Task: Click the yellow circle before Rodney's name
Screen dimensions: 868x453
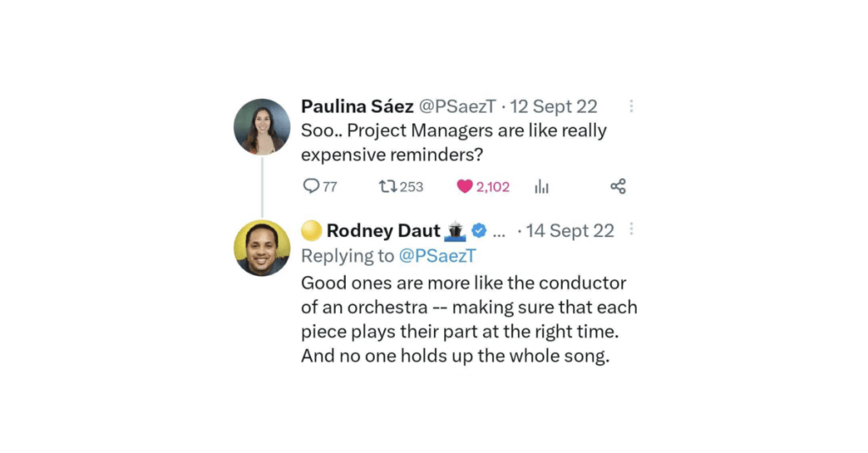Action: click(311, 230)
